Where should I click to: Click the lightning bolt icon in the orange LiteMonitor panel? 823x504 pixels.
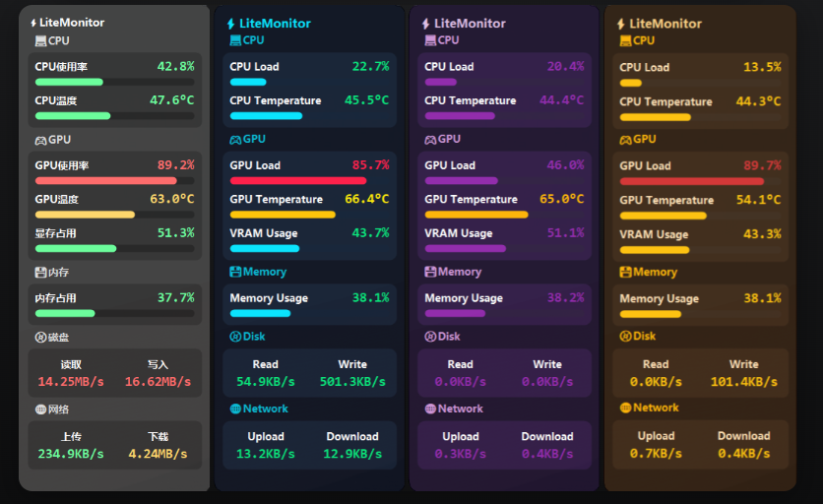pyautogui.click(x=621, y=25)
